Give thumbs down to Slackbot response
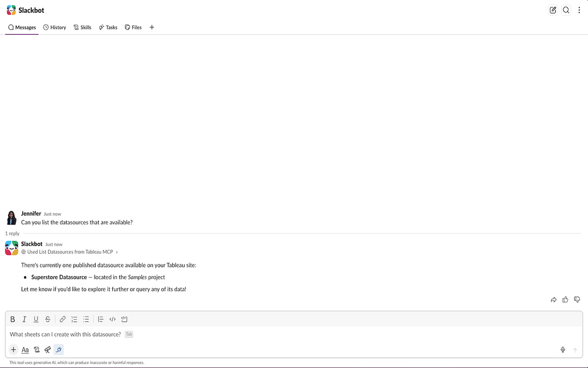Viewport: 588px width, 368px height. [577, 300]
